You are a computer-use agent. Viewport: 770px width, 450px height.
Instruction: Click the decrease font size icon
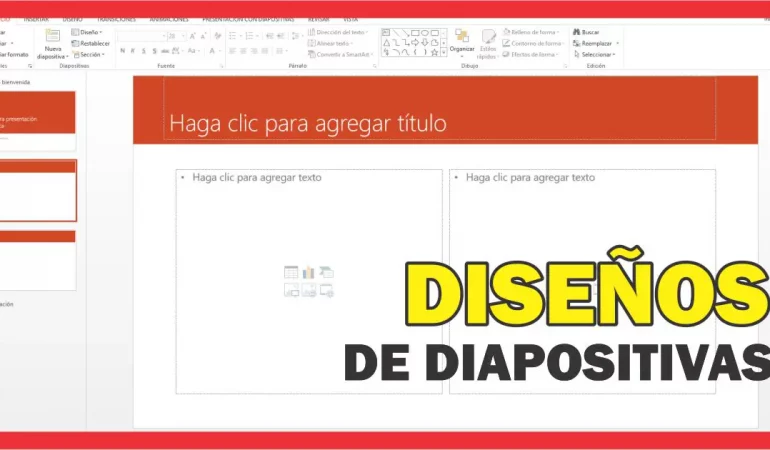pos(203,36)
